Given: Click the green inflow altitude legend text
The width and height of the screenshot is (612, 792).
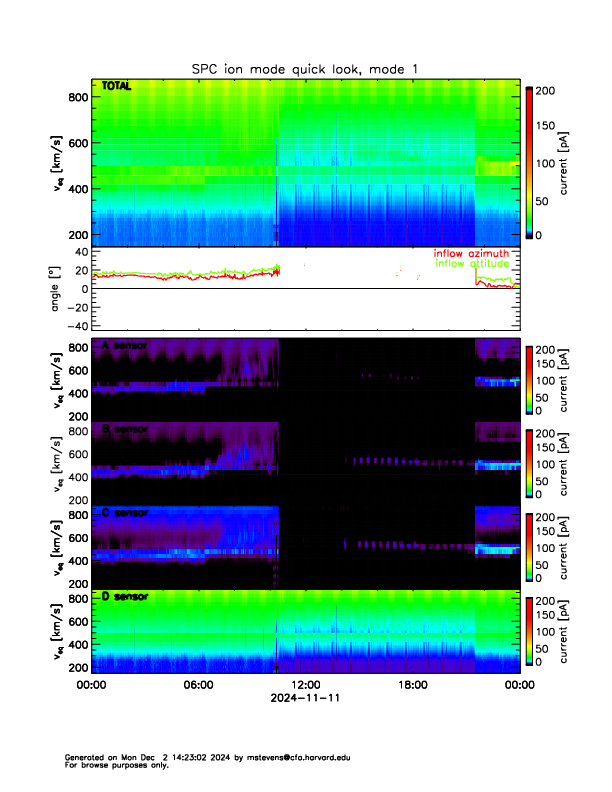Looking at the screenshot, I should (475, 264).
